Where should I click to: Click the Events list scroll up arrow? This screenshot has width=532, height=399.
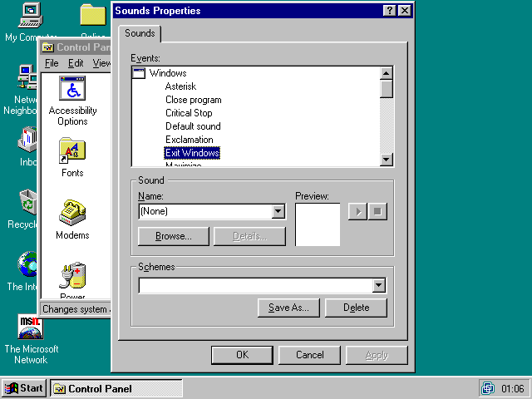(386, 73)
